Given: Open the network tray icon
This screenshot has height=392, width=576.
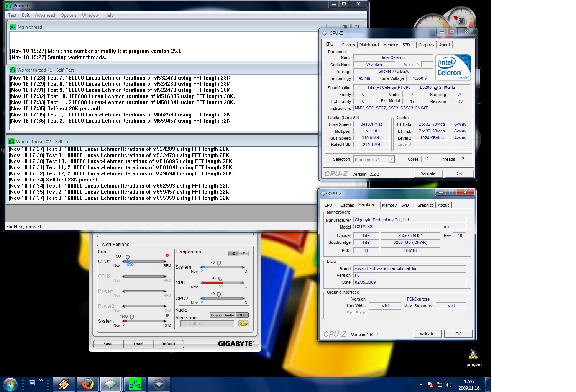Looking at the screenshot, I should click(440, 385).
